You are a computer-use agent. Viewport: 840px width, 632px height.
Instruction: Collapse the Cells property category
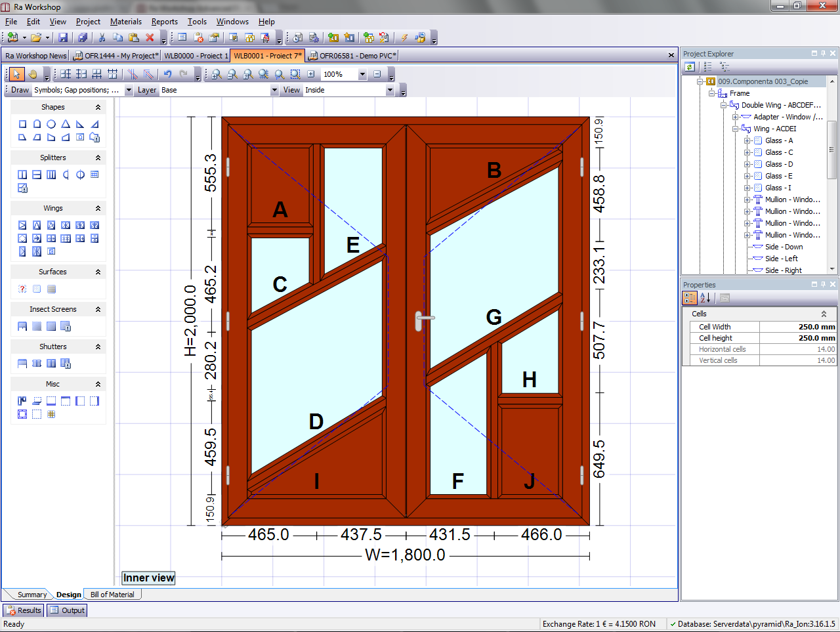pos(824,314)
